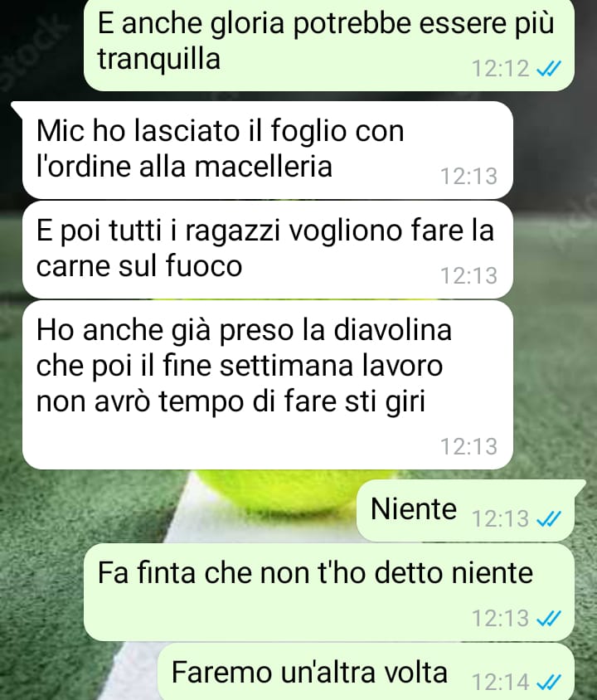Image resolution: width=597 pixels, height=700 pixels.
Task: Click blue ticks on 'Fa finta' message
Action: [548, 618]
